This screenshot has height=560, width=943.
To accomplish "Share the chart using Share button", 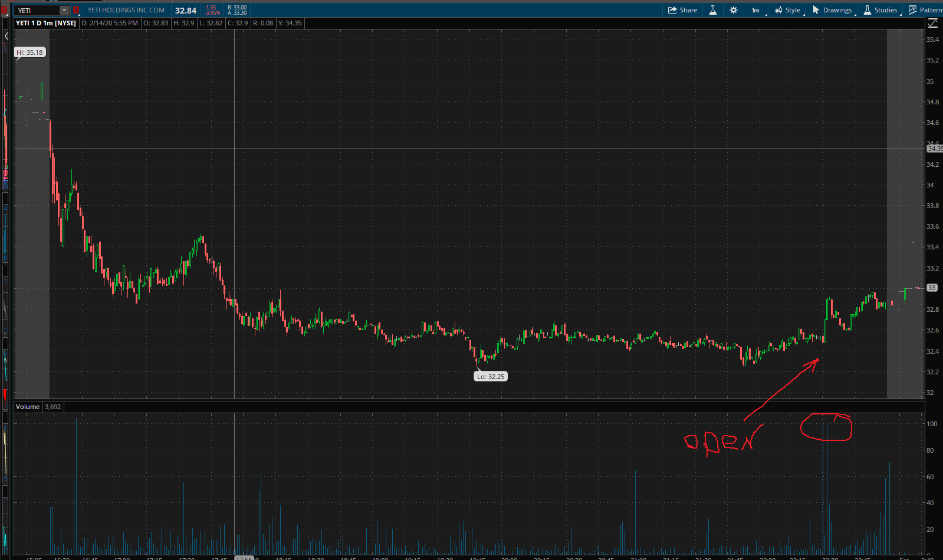I will point(682,10).
